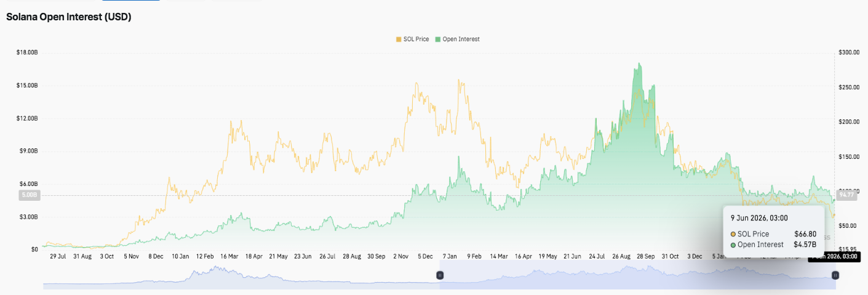Click the 8 Dec date label
The height and width of the screenshot is (295, 868).
tap(156, 256)
